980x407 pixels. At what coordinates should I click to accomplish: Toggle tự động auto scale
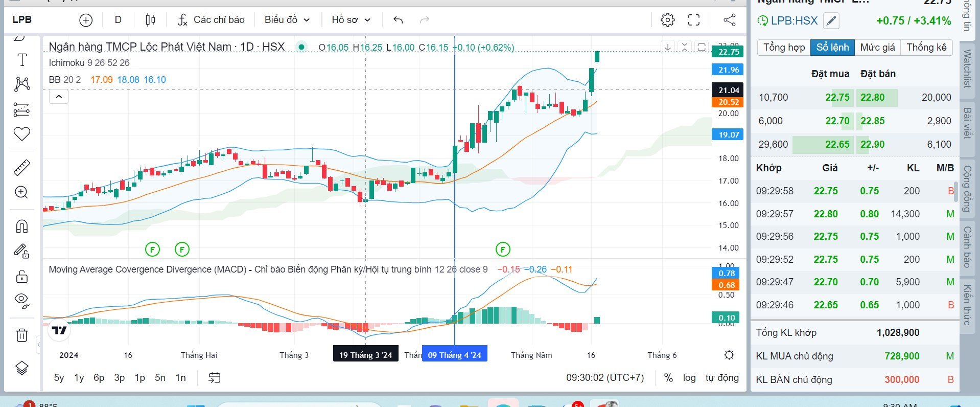tap(722, 378)
